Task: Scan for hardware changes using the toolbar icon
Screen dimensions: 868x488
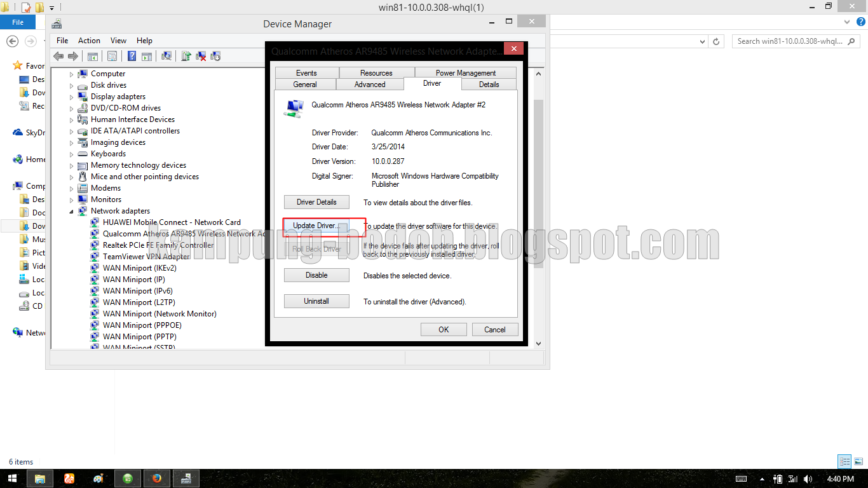Action: 166,56
